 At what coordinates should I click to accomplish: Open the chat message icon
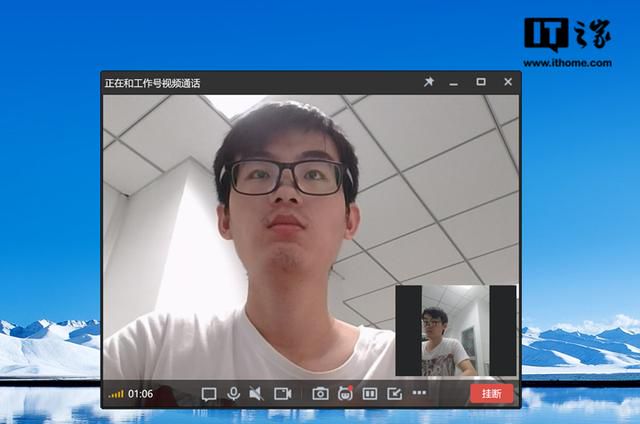point(209,394)
